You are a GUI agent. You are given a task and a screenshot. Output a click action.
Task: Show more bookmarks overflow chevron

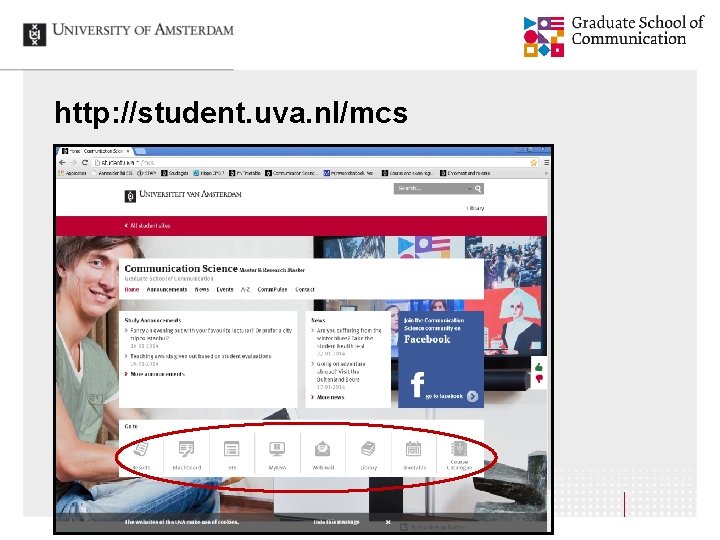[546, 173]
